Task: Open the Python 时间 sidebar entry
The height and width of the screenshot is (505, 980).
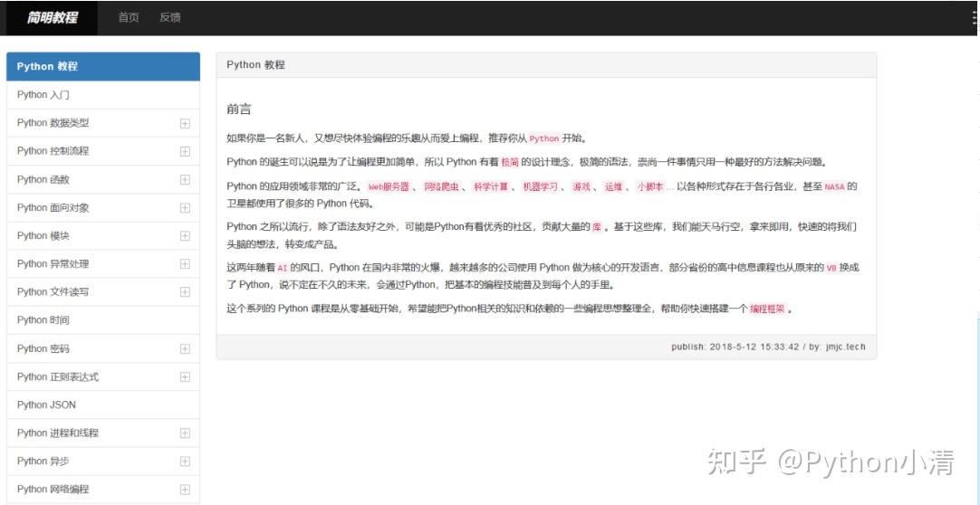Action: 103,320
